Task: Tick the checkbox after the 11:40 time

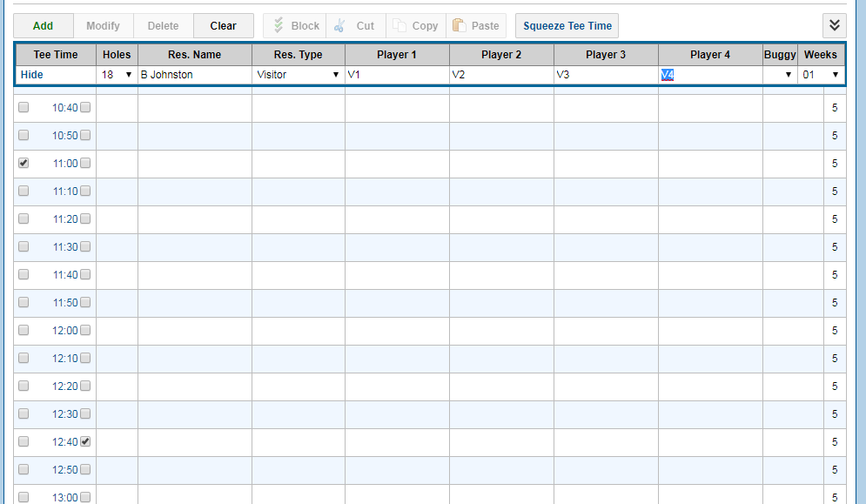Action: (x=85, y=274)
